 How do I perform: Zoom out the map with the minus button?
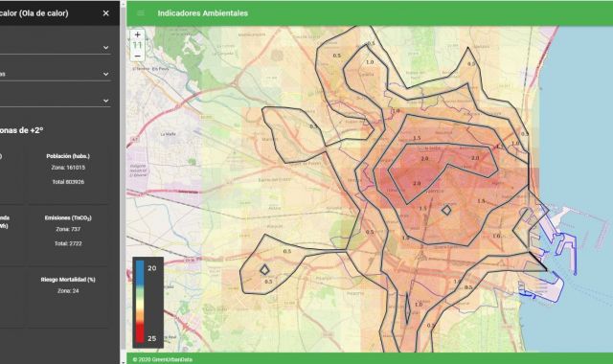coord(137,56)
